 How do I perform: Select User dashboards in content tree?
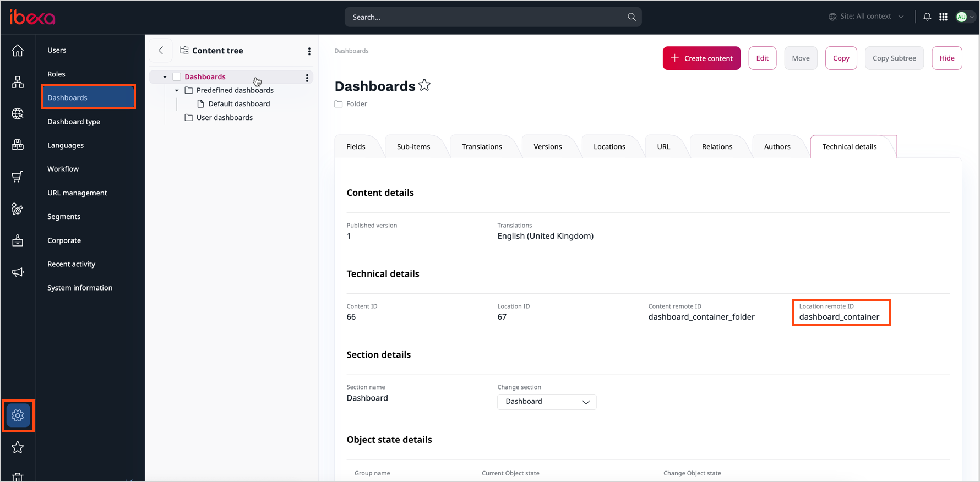(x=225, y=118)
